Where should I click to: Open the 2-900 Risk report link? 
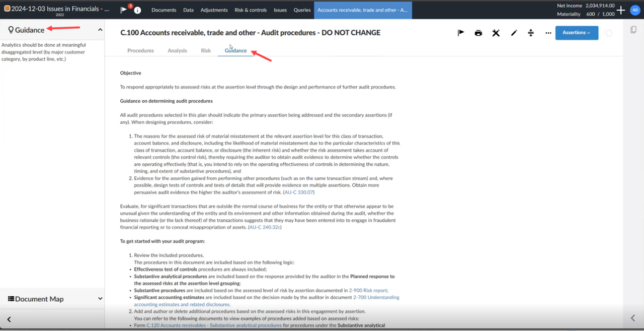click(x=368, y=290)
